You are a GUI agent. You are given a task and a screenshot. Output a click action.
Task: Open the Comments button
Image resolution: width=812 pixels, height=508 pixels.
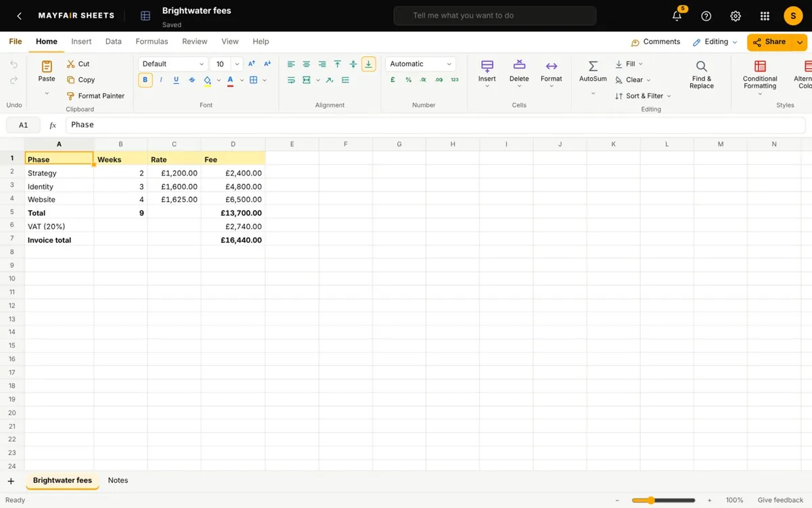click(x=655, y=42)
